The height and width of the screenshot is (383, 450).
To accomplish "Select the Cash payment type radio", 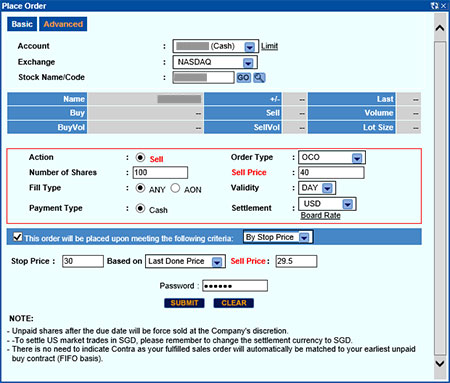I will pos(140,208).
